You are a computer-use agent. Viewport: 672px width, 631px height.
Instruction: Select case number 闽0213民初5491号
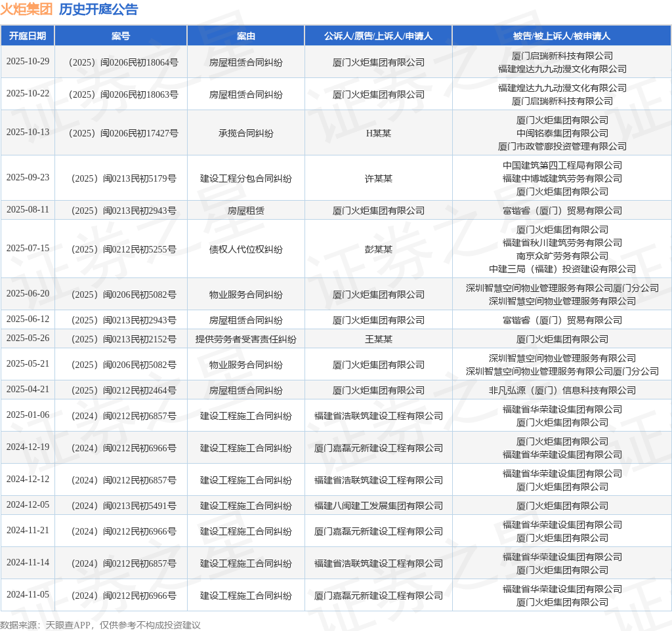point(123,506)
